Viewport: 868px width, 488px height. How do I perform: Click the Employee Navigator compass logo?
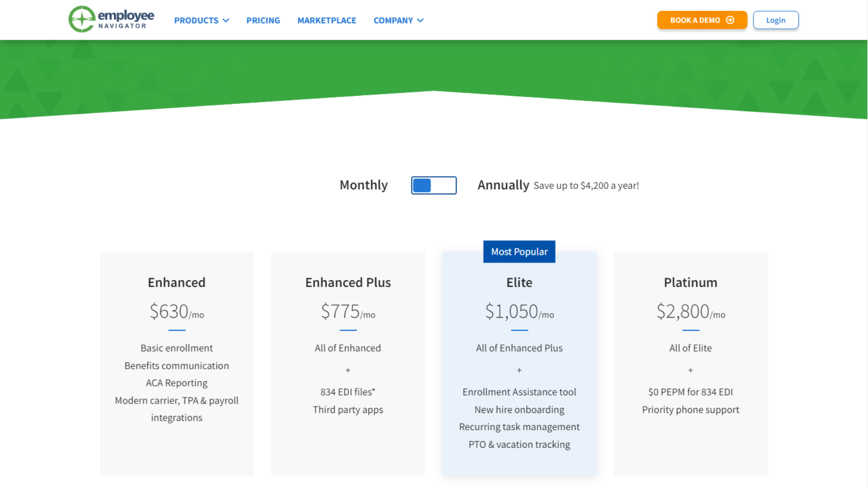82,19
